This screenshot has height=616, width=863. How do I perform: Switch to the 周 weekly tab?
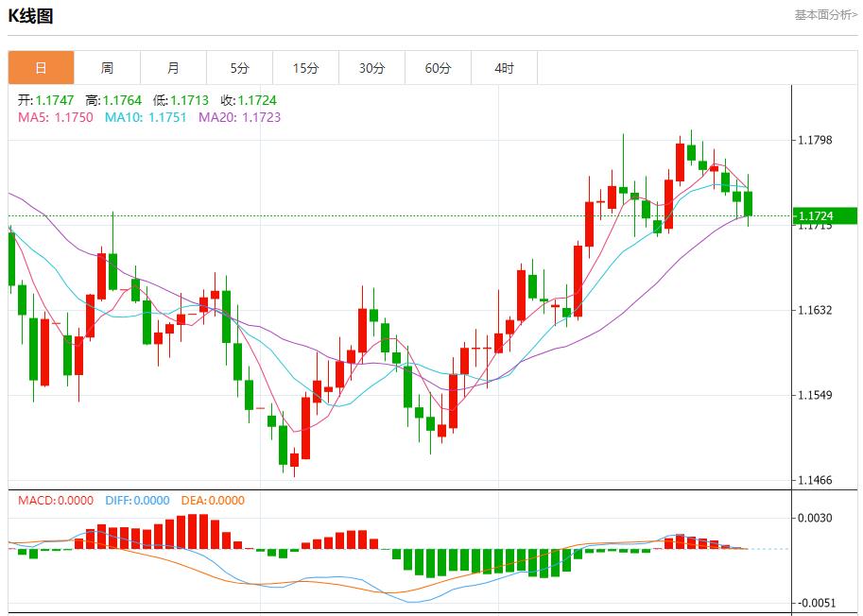pos(107,68)
